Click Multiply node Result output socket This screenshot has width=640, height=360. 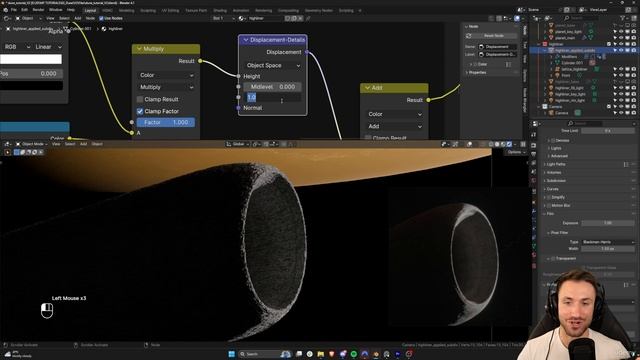(200, 61)
